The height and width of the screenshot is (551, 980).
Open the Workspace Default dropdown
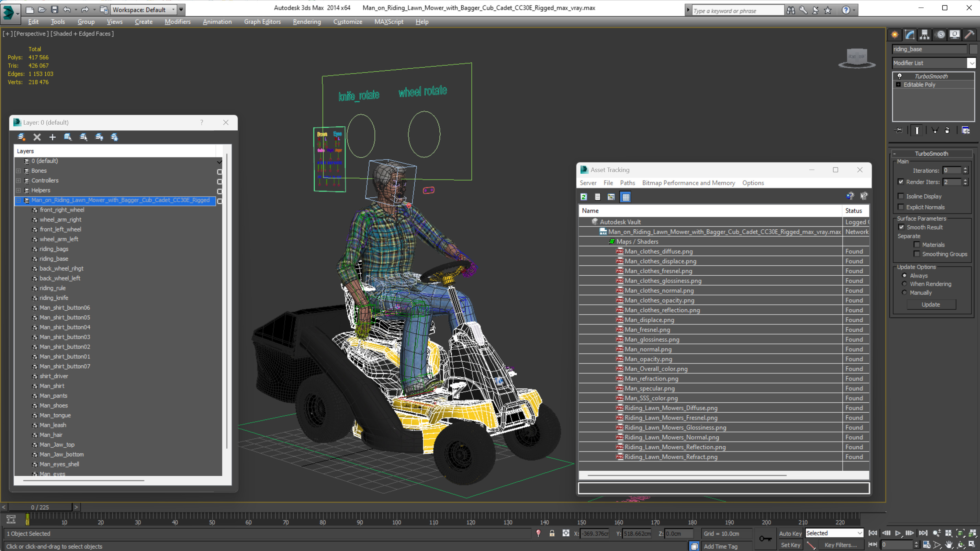coord(144,10)
